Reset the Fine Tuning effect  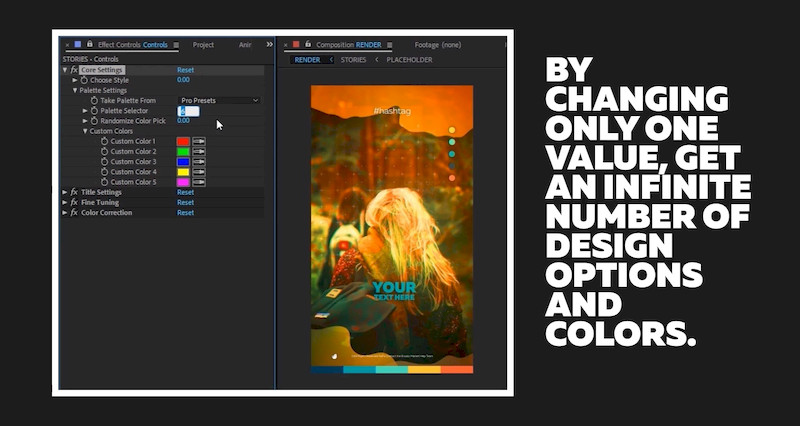(185, 203)
